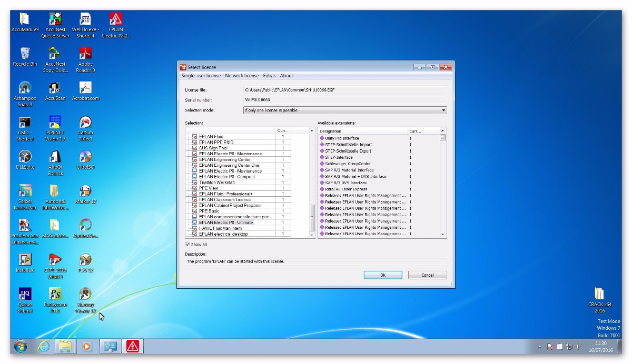632x364 pixels.
Task: Open CRACK x64 2016 folder icon
Action: [x=599, y=300]
